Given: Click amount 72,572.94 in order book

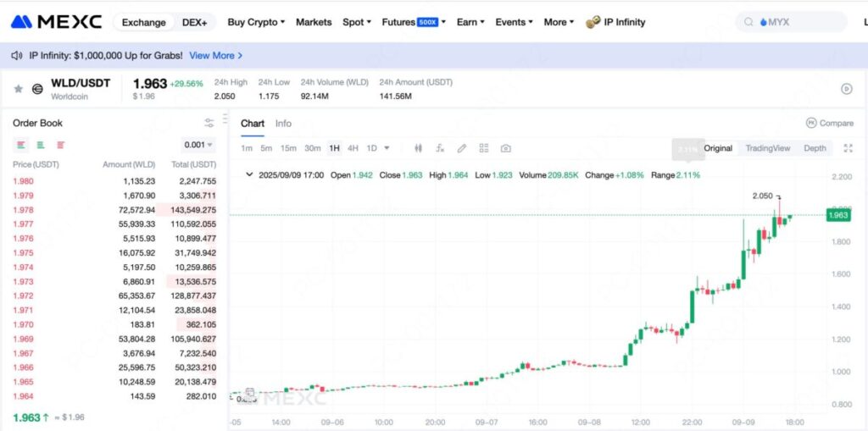Looking at the screenshot, I should click(136, 210).
